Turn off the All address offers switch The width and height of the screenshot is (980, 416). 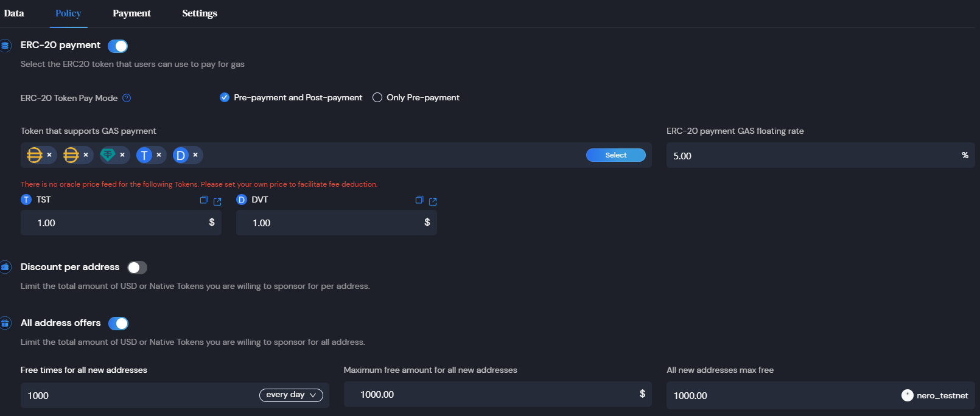[118, 324]
